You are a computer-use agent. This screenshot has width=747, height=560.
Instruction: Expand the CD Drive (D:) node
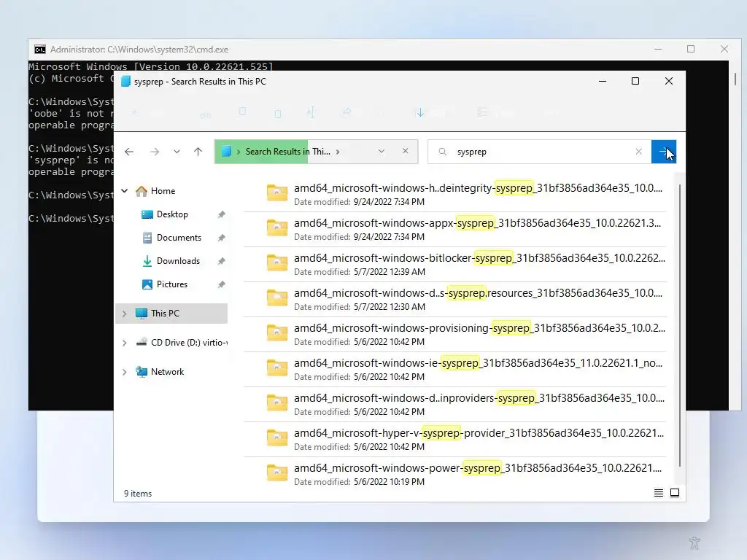pos(124,343)
